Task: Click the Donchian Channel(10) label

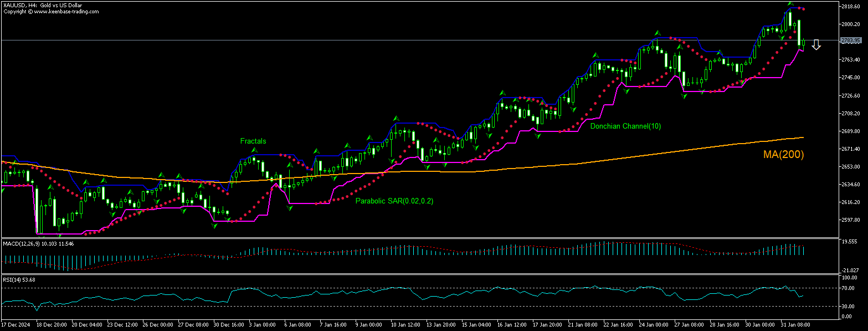Action: [626, 126]
